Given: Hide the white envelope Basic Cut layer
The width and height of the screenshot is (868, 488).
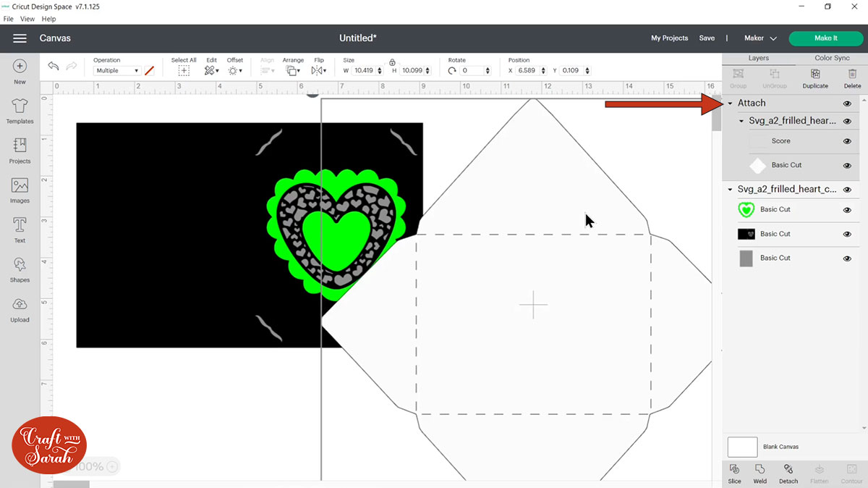Looking at the screenshot, I should 847,166.
